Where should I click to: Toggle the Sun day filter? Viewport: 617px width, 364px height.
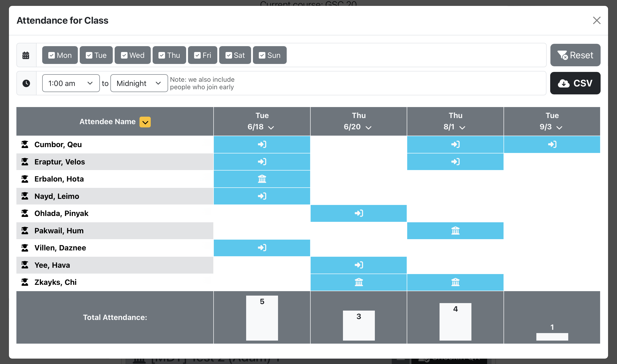tap(270, 55)
